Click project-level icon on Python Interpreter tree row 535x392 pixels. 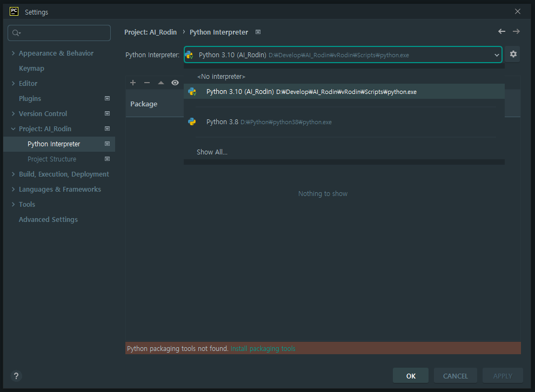click(x=107, y=144)
